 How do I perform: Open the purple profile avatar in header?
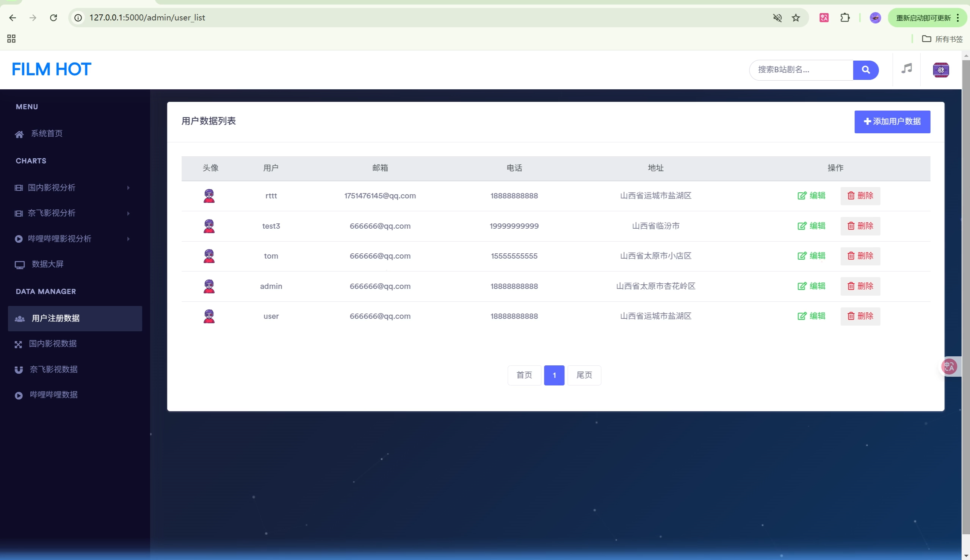pos(940,70)
